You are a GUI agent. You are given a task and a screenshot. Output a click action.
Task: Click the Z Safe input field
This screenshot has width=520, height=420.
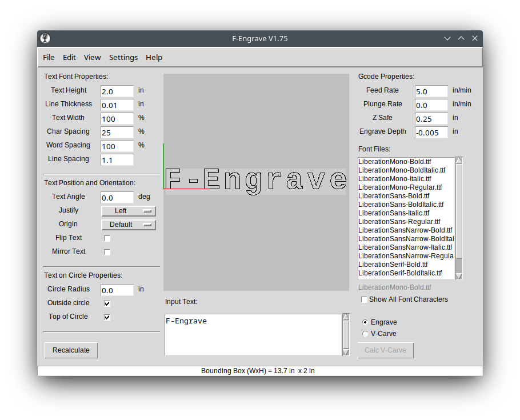(x=431, y=119)
